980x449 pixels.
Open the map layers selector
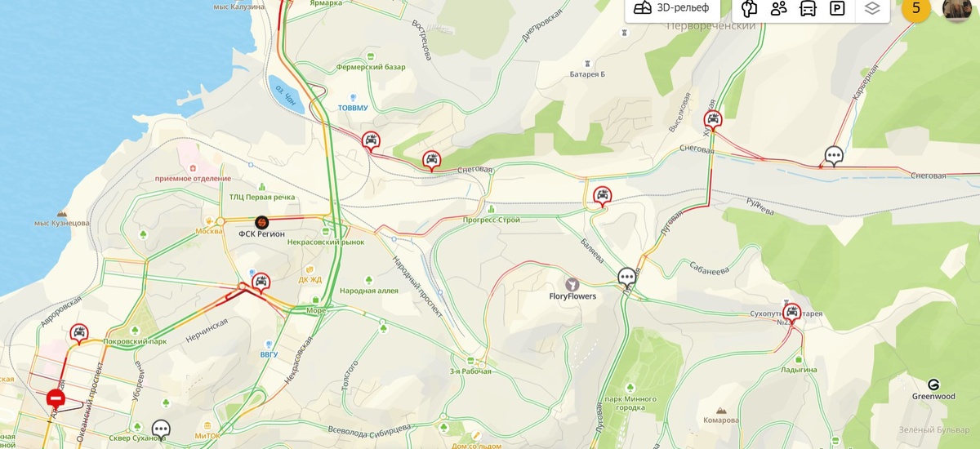pyautogui.click(x=872, y=9)
